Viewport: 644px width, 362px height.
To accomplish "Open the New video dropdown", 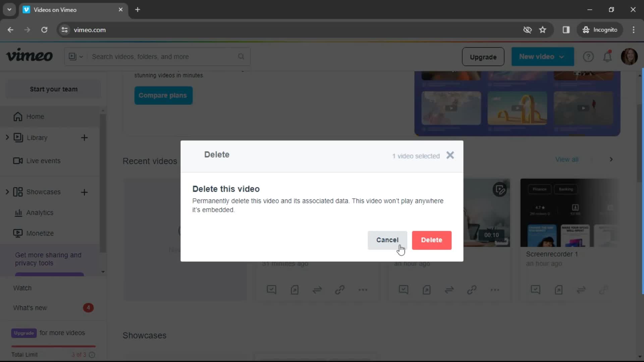I will coord(542,57).
